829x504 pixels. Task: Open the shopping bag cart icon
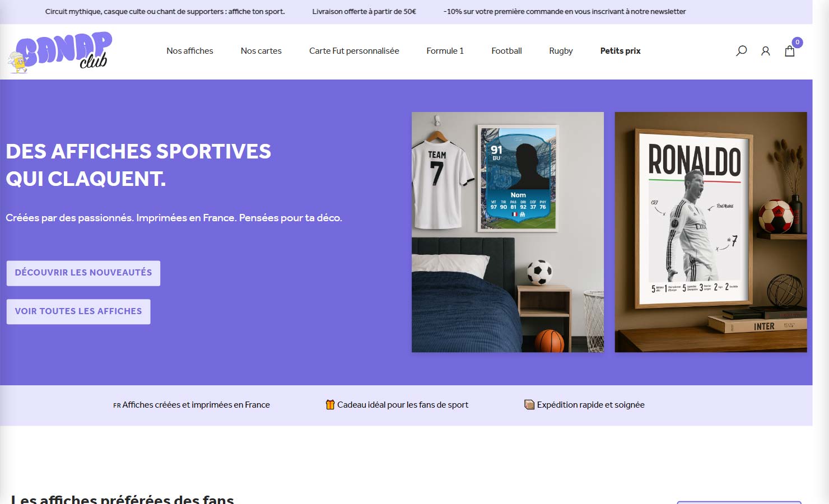[790, 51]
